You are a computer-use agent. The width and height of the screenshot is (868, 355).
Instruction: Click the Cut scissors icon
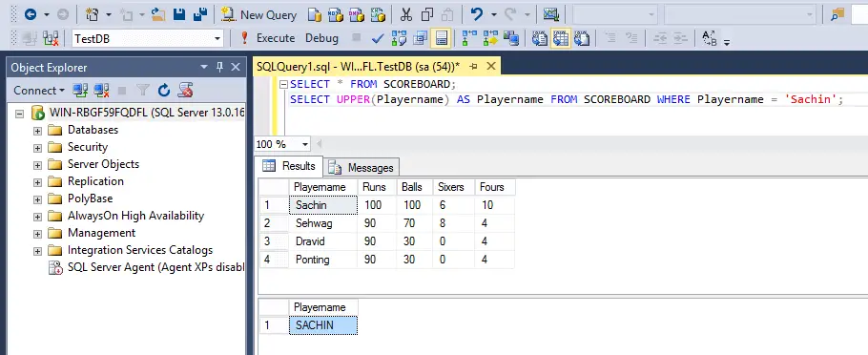(x=406, y=15)
